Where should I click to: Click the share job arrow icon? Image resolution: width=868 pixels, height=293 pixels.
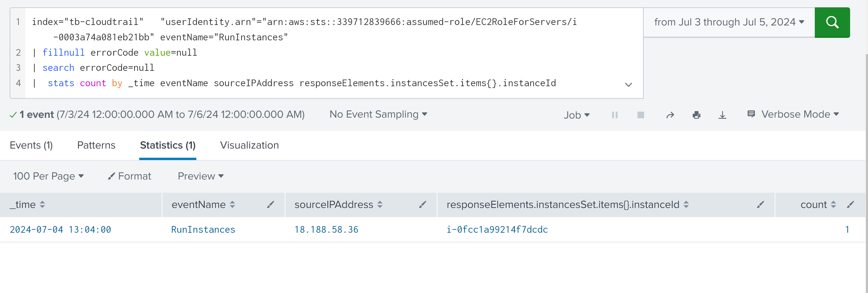(x=670, y=115)
